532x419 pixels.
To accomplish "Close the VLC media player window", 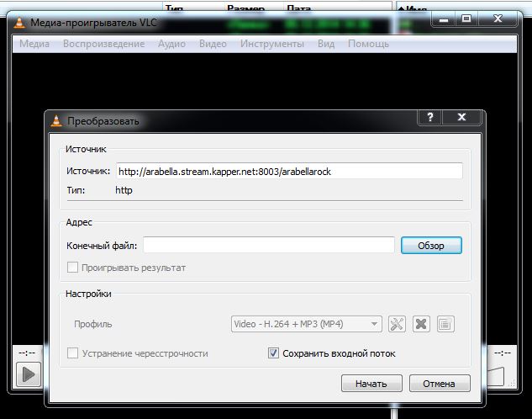I will 498,19.
